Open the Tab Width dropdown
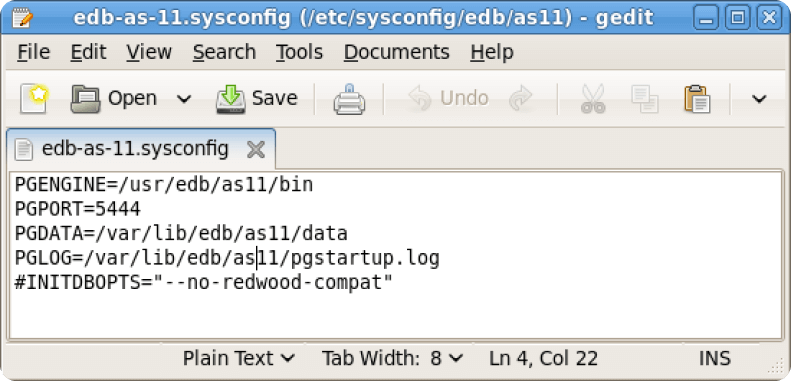 coord(392,359)
